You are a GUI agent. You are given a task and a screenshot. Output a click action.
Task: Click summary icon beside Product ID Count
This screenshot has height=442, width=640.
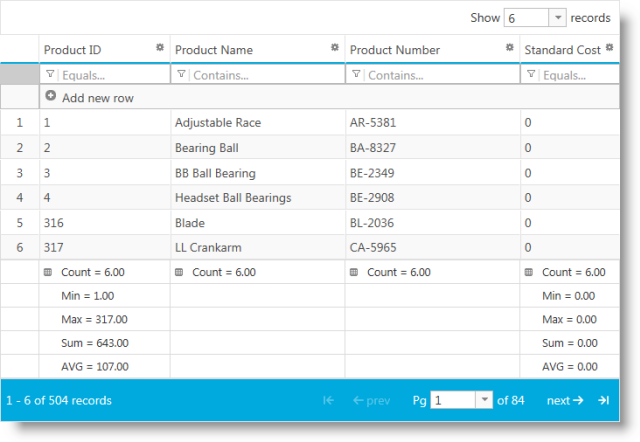tap(48, 272)
